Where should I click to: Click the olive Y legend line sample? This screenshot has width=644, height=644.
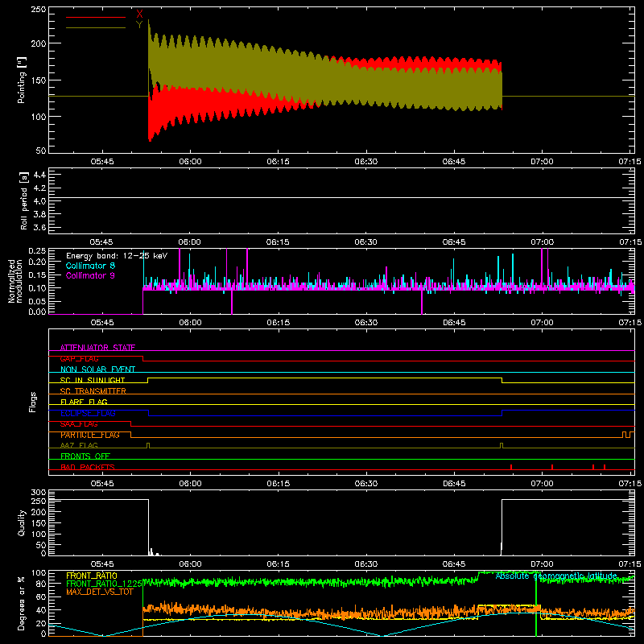click(x=96, y=28)
